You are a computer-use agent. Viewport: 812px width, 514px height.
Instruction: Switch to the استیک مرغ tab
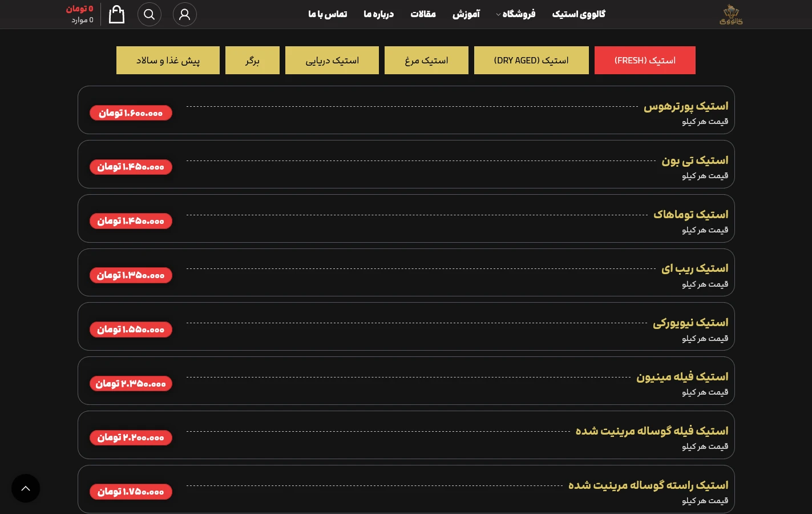pos(426,61)
